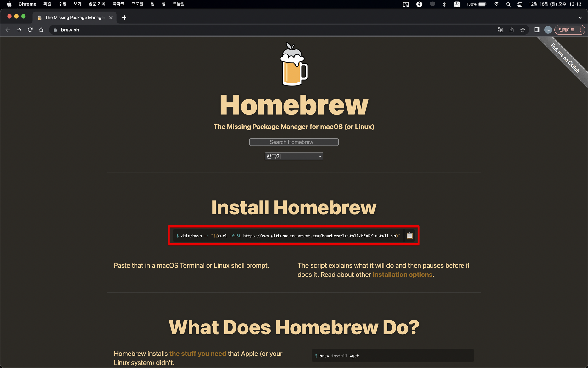Image resolution: width=588 pixels, height=368 pixels.
Task: Click the What Does Homebrew Do? heading
Action: [x=294, y=327]
